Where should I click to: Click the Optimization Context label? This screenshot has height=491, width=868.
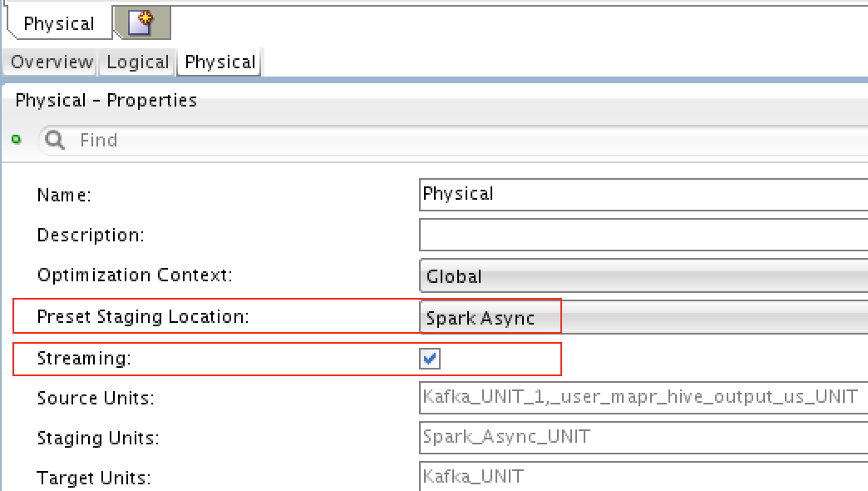135,275
